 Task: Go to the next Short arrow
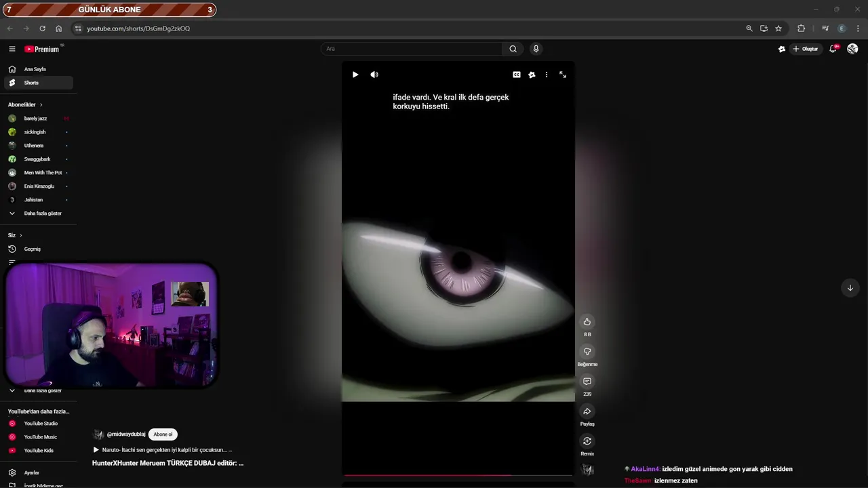(x=850, y=288)
